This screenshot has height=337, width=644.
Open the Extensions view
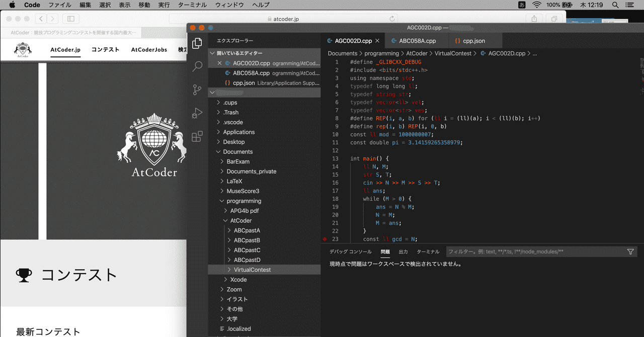[197, 137]
